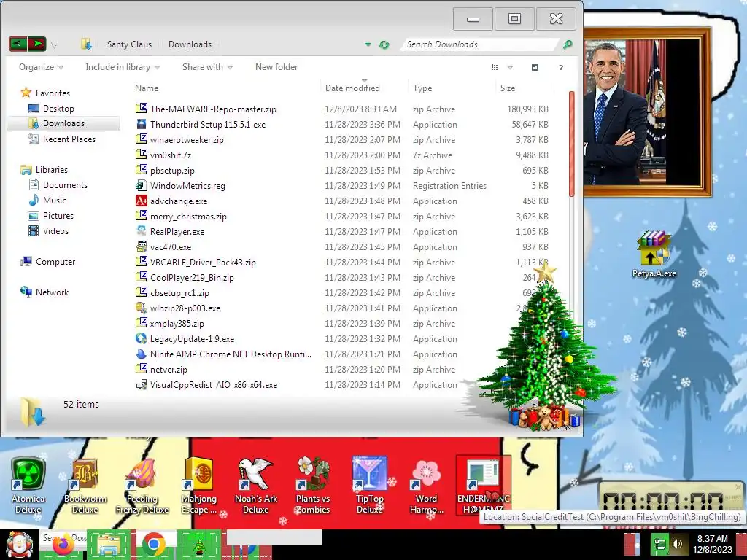Select the Petya.A.exe desktop icon
747x560 pixels.
(654, 254)
